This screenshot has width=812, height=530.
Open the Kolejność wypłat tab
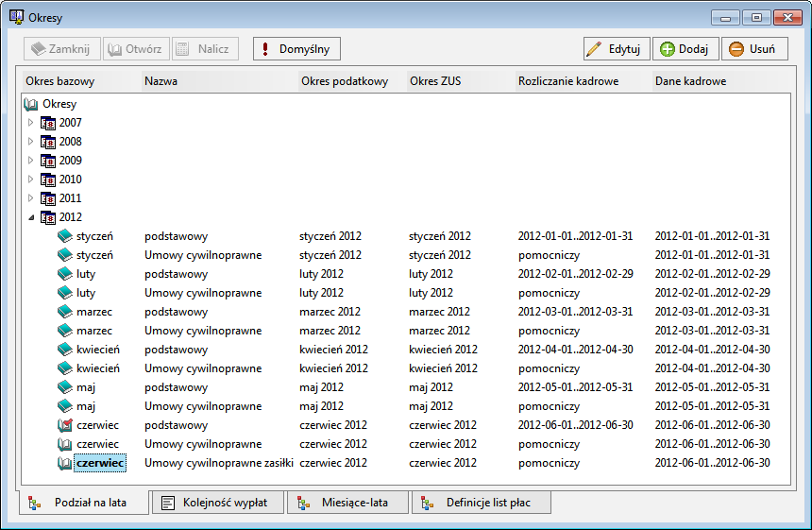pyautogui.click(x=217, y=503)
